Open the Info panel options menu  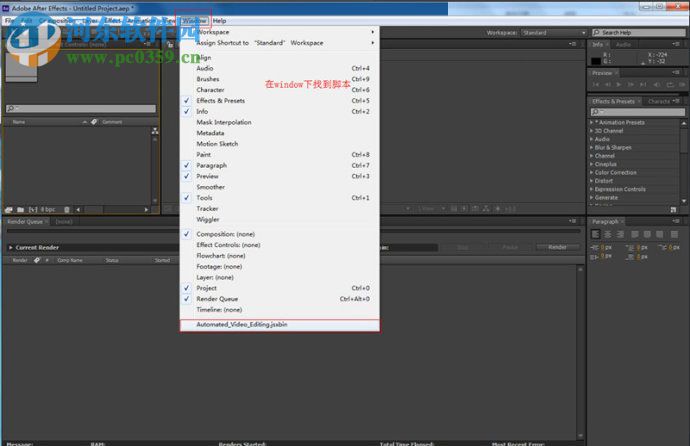pos(676,44)
